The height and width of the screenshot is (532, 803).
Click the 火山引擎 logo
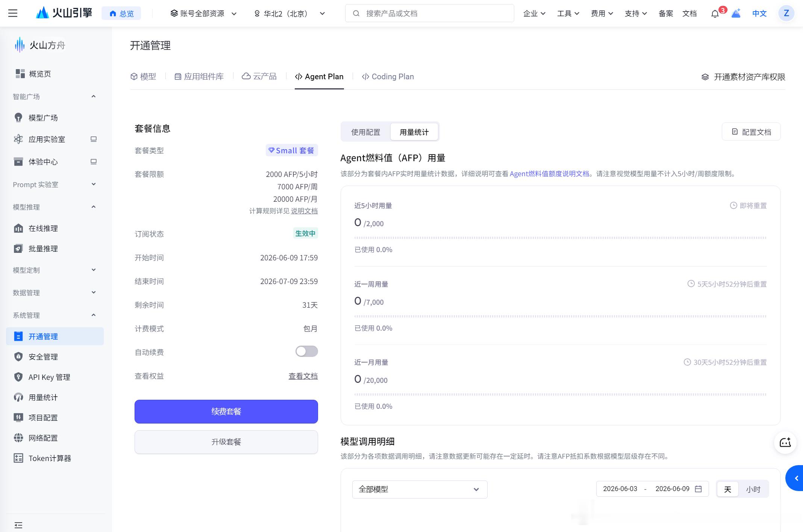point(64,13)
